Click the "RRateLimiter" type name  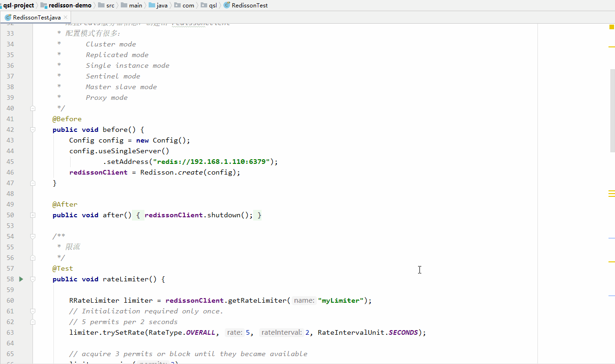click(x=94, y=300)
